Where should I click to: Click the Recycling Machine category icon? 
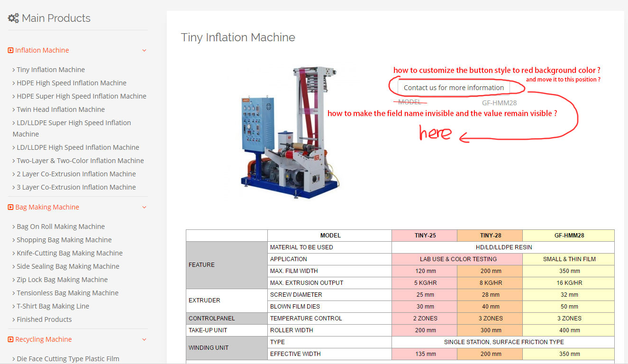tap(10, 339)
